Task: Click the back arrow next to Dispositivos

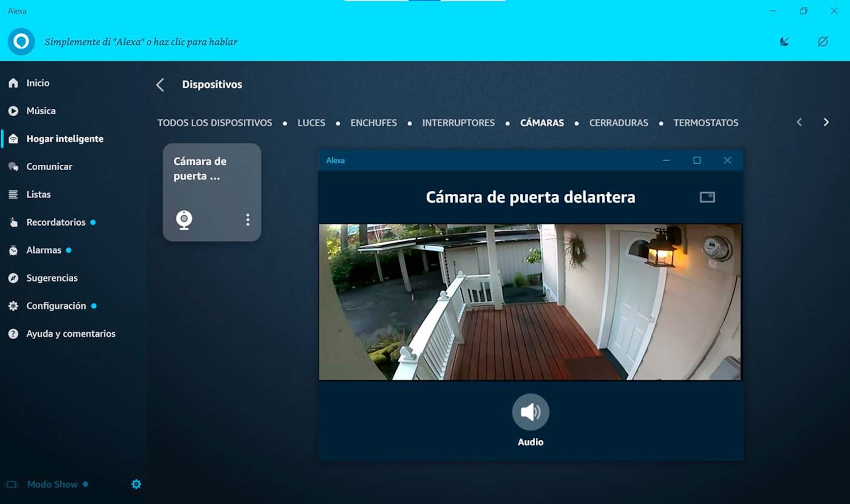Action: 160,85
